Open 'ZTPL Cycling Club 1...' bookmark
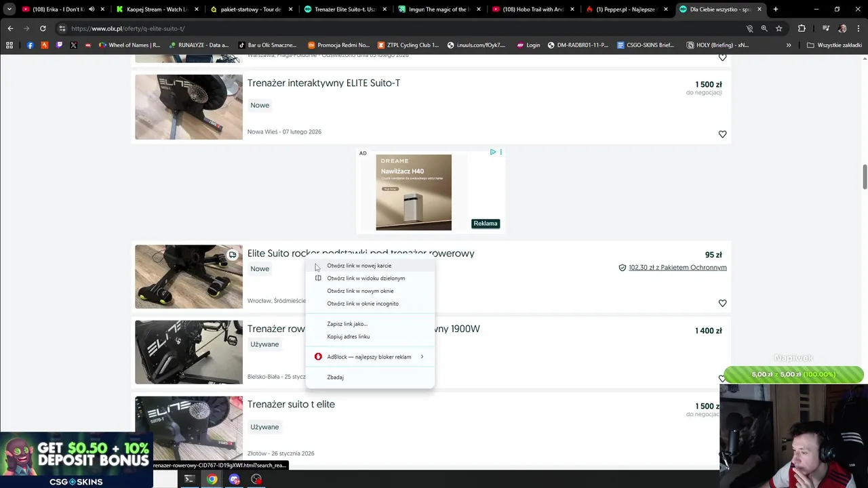 pos(408,45)
